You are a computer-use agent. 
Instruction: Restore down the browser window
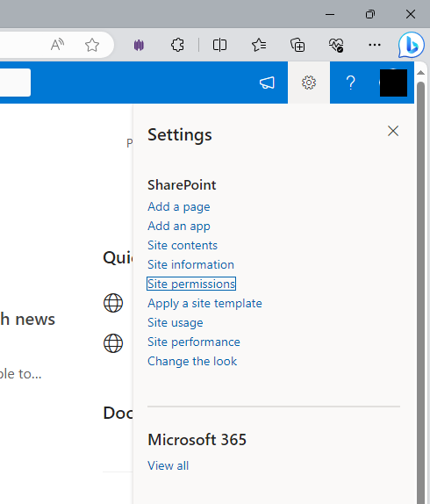coord(370,14)
